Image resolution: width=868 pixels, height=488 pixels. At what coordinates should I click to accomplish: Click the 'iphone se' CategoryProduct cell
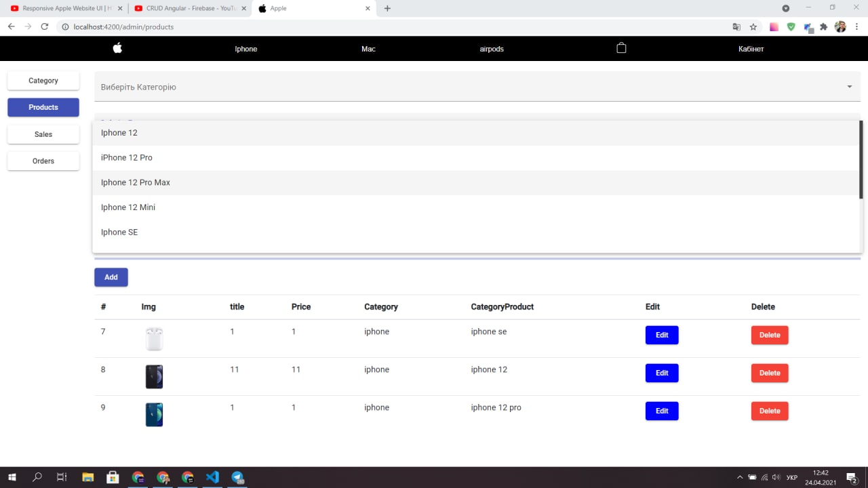point(489,331)
